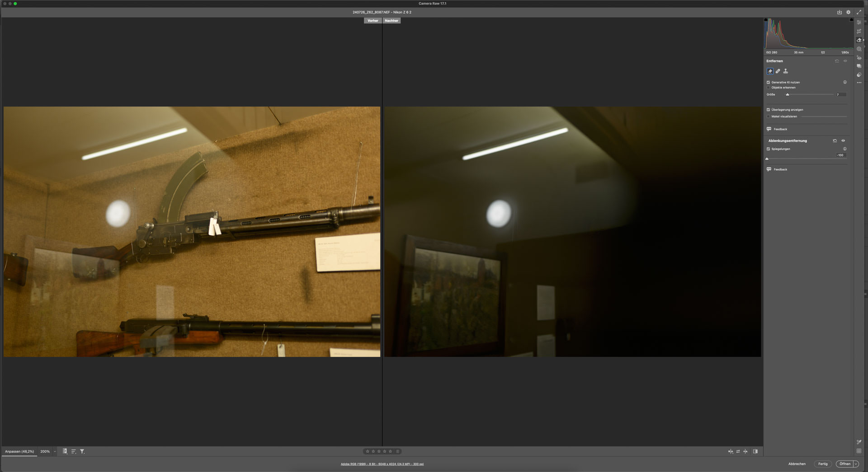
Task: Set rating to five stars
Action: pos(390,451)
